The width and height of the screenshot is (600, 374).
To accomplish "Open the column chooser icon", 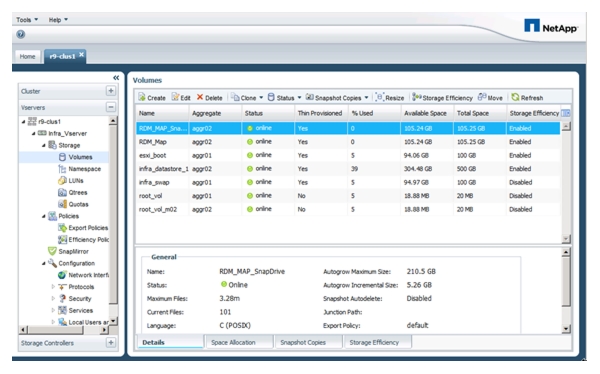I will click(566, 113).
